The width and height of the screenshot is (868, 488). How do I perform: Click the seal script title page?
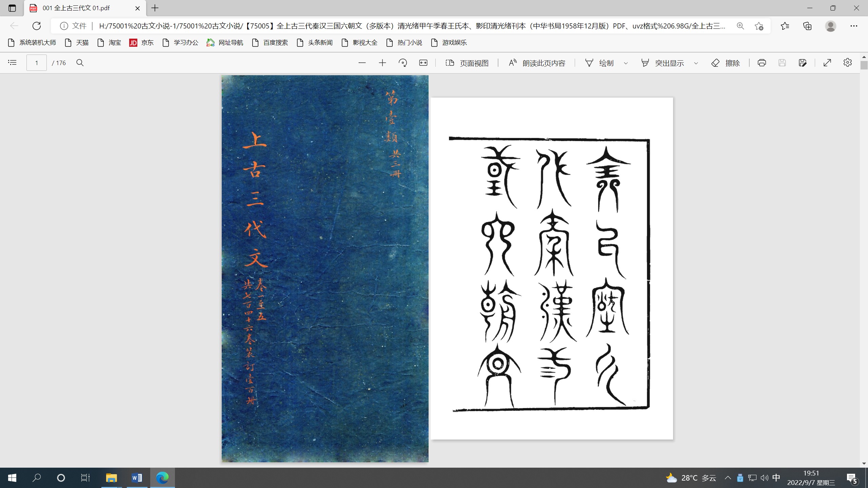(552, 268)
